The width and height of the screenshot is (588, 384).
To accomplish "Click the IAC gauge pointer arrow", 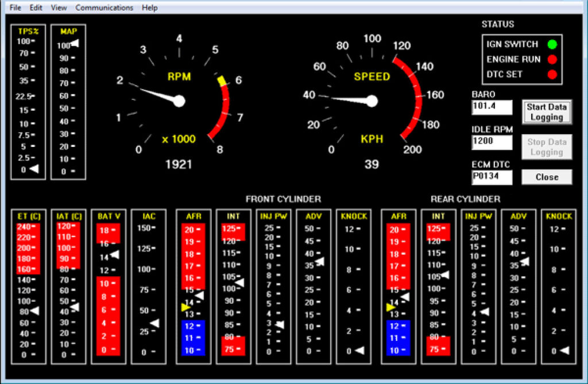I will 154,324.
